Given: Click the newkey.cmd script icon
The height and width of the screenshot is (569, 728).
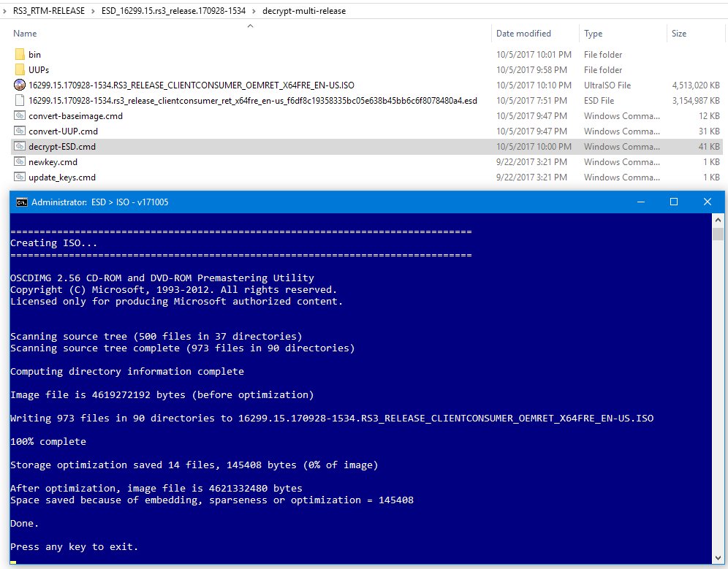Looking at the screenshot, I should point(20,161).
